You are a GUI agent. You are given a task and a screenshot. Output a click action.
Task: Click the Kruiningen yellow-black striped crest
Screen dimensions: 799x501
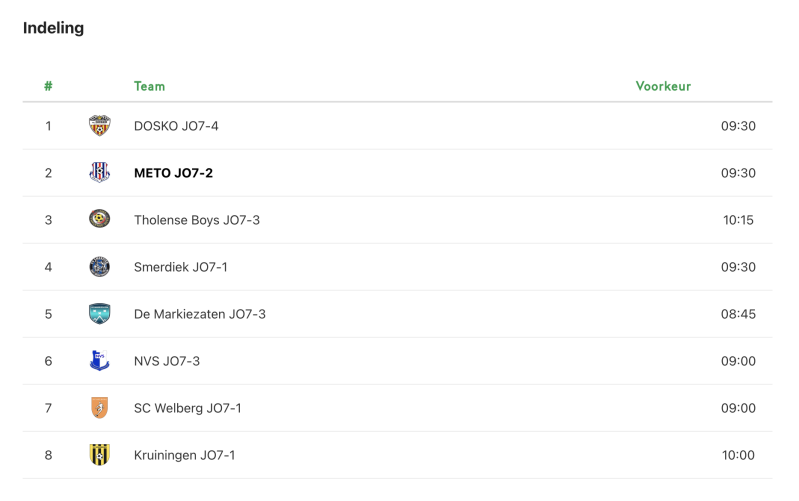99,455
